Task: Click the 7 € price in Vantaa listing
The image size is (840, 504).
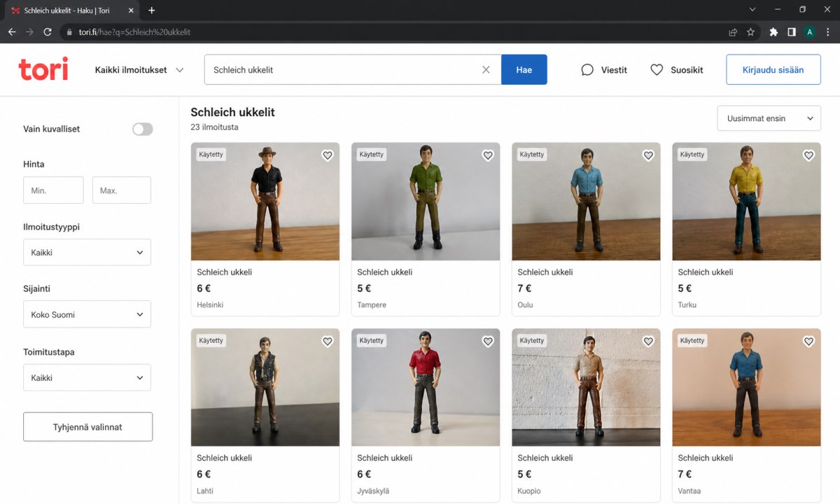Action: pos(685,475)
